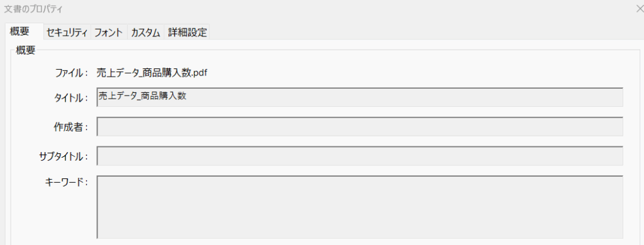Place cursor in the キーワード text area
This screenshot has height=245, width=644.
click(x=360, y=207)
